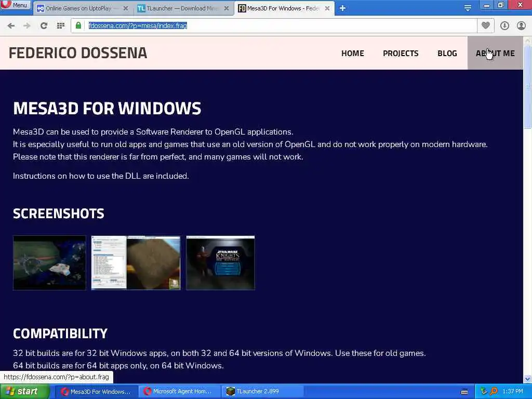Open the PROJECTS navigation link
Image resolution: width=532 pixels, height=399 pixels.
coord(401,54)
